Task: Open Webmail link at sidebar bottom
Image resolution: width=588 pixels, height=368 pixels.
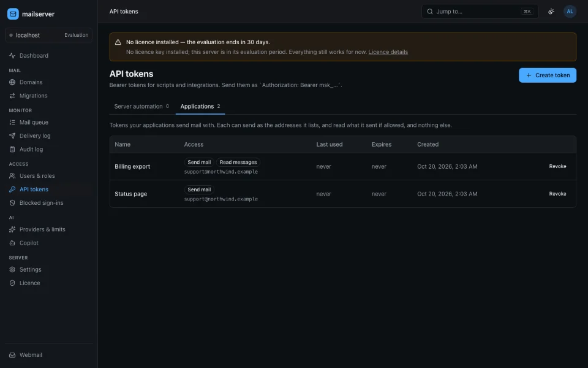Action: pos(49,355)
